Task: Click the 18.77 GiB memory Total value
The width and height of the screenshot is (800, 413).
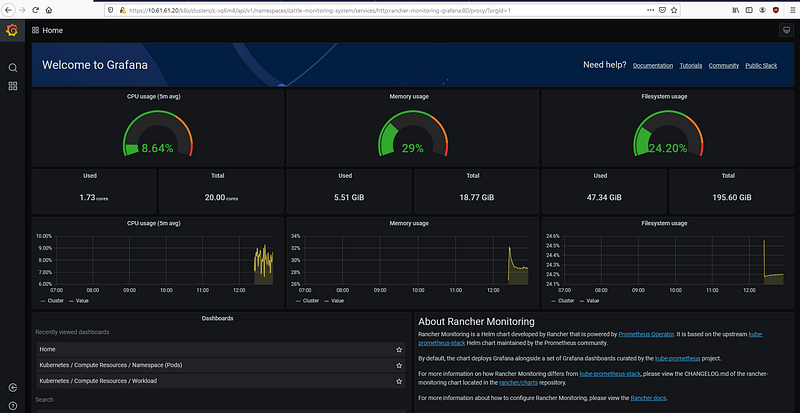Action: tap(477, 198)
